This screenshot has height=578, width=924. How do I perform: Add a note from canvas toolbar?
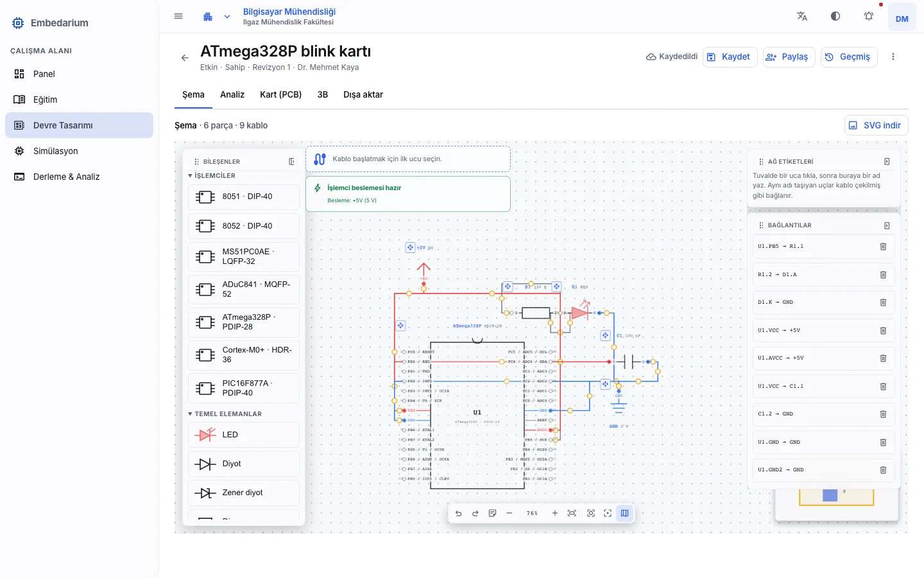[x=492, y=513]
